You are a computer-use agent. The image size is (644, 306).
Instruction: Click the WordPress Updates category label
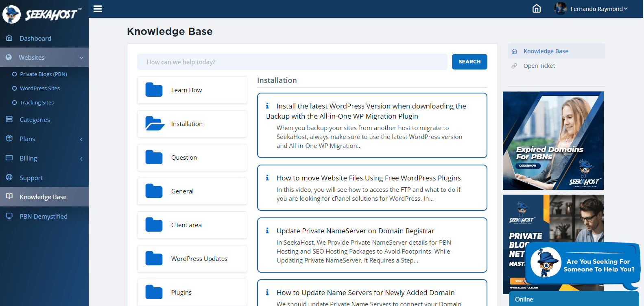point(199,259)
